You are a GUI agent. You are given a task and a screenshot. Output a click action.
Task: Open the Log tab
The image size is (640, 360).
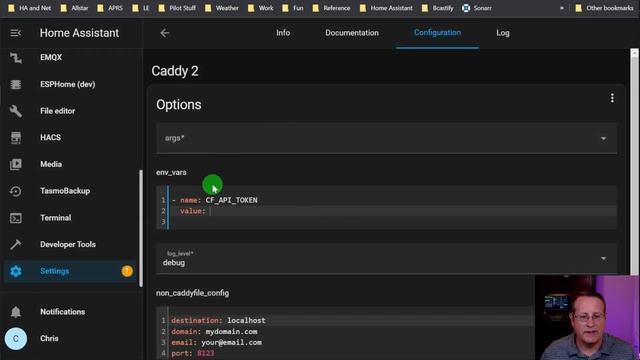click(x=503, y=33)
